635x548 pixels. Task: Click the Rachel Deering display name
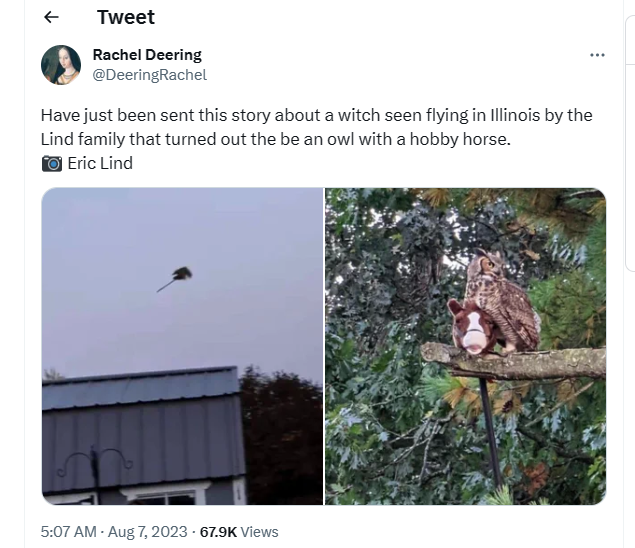(146, 55)
